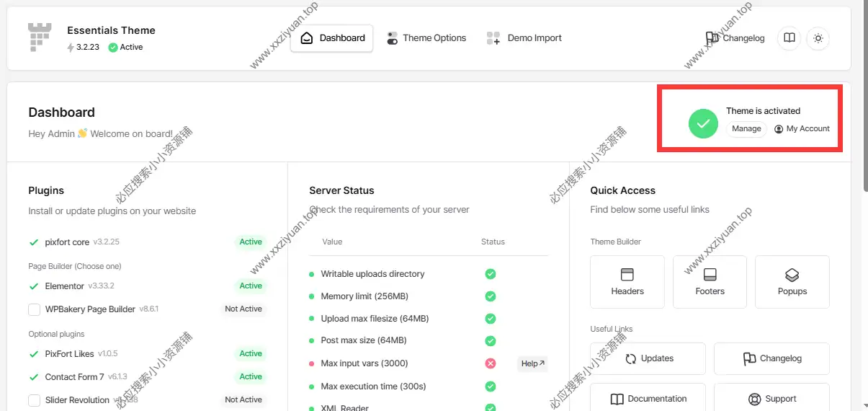Click red failed status icon for Max input vars
The height and width of the screenshot is (411, 868).
[491, 363]
